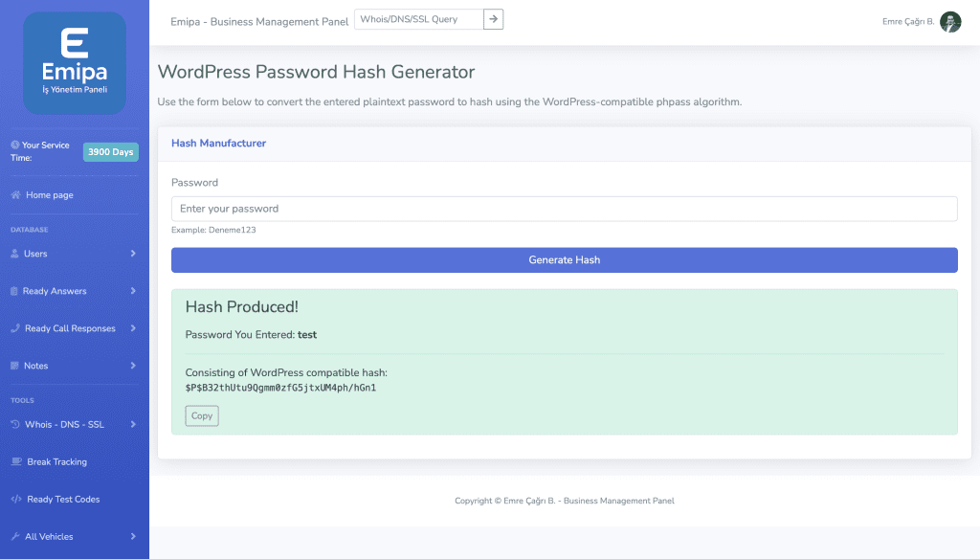Click the house icon beside Home page
Viewport: 980px width, 559px height.
click(x=15, y=195)
